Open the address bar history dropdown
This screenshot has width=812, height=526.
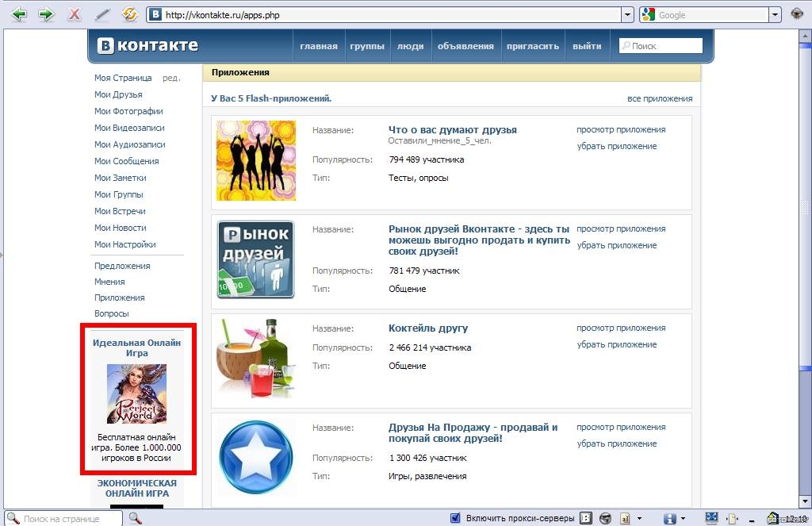tap(627, 14)
